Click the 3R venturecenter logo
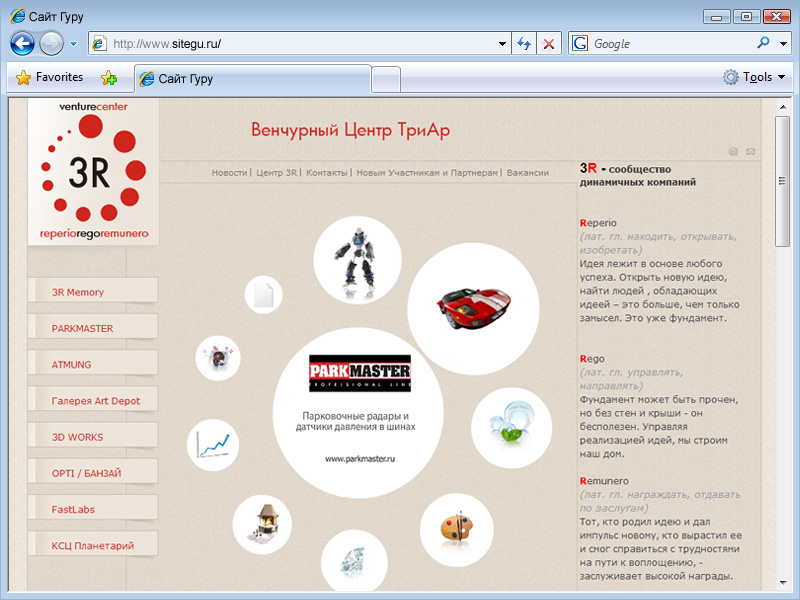 [93, 171]
